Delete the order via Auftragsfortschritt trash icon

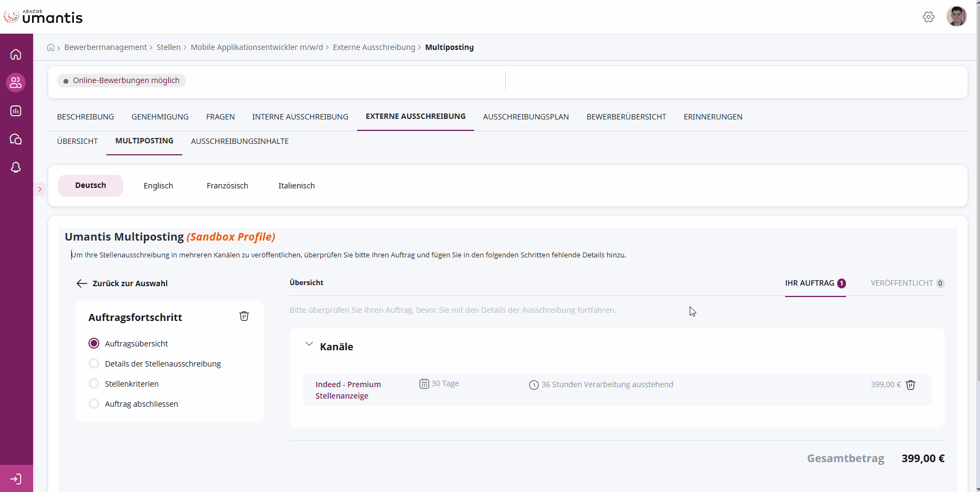point(244,316)
